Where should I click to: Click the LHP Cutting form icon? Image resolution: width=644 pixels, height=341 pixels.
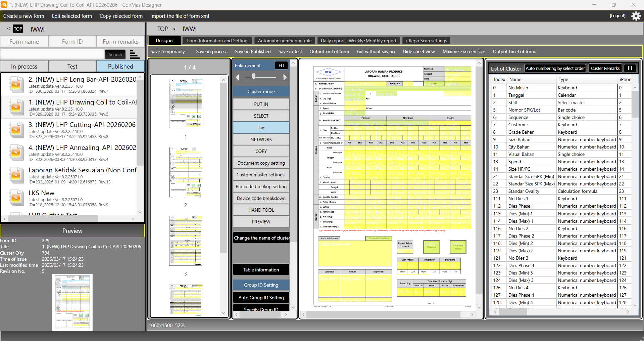[x=16, y=130]
